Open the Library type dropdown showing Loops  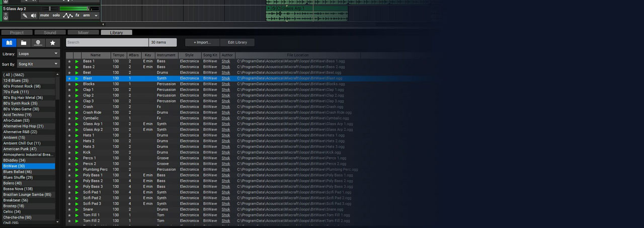38,53
